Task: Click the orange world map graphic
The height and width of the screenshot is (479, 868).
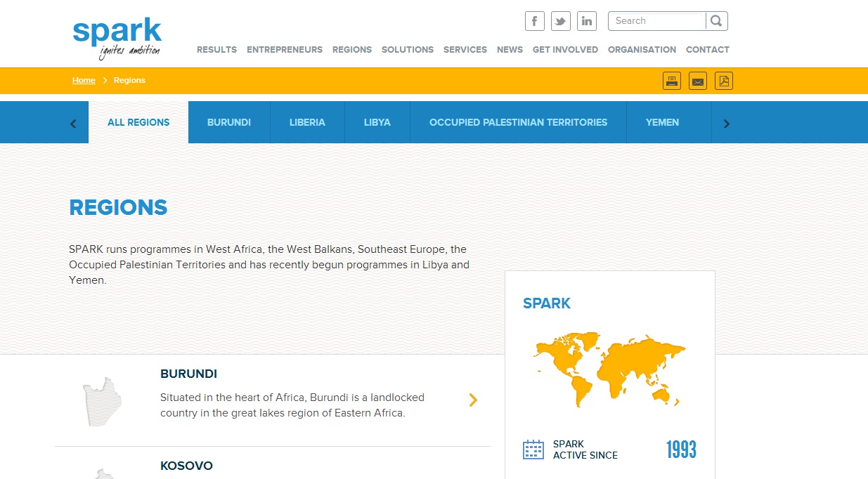Action: (x=609, y=369)
